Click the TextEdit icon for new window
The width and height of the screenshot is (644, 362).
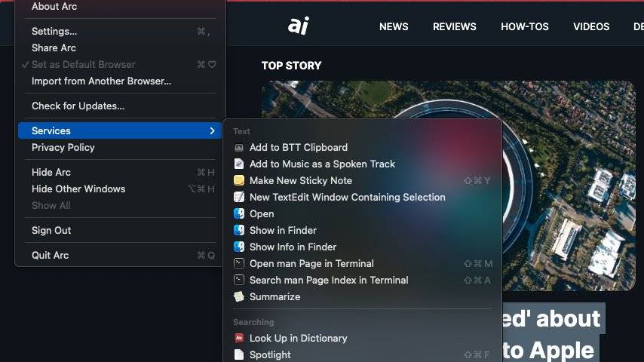tap(239, 198)
